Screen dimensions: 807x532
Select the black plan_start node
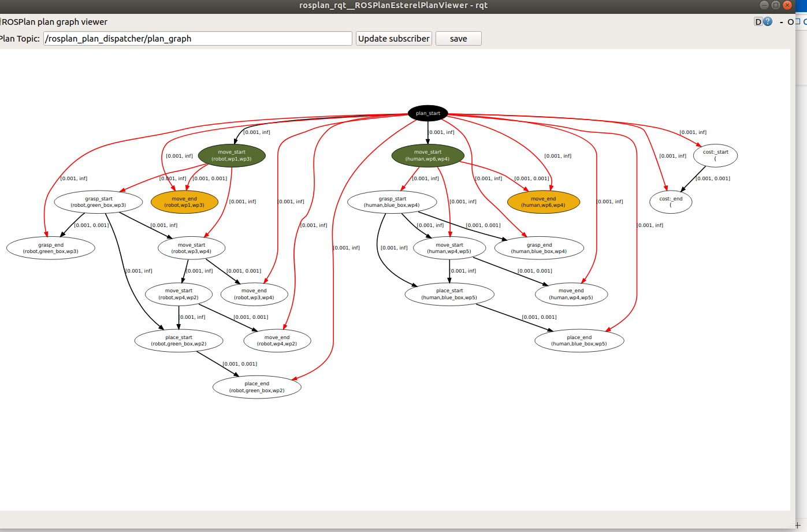coord(427,113)
